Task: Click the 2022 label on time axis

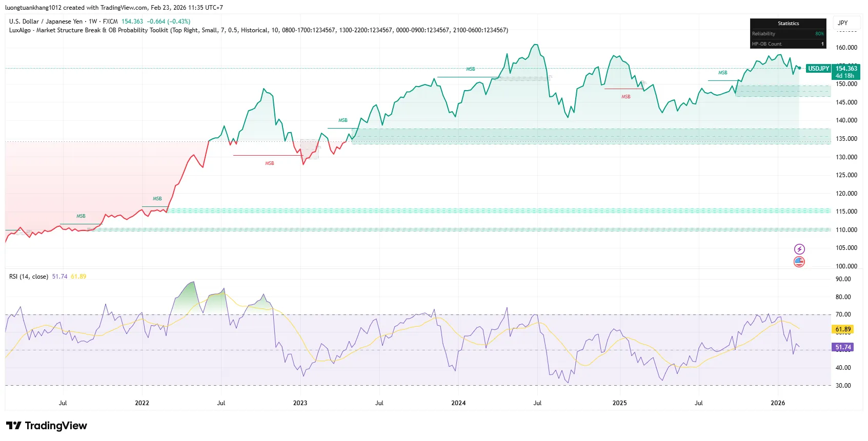Action: pyautogui.click(x=142, y=403)
